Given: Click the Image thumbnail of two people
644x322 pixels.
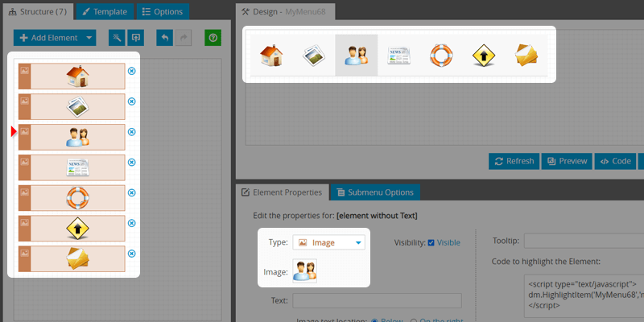Looking at the screenshot, I should 305,271.
